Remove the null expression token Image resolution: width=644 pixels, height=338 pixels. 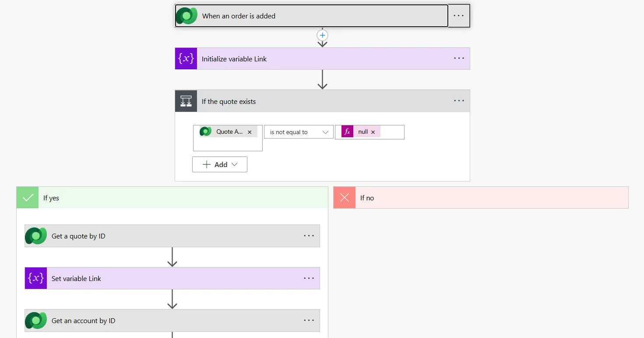[x=373, y=132]
